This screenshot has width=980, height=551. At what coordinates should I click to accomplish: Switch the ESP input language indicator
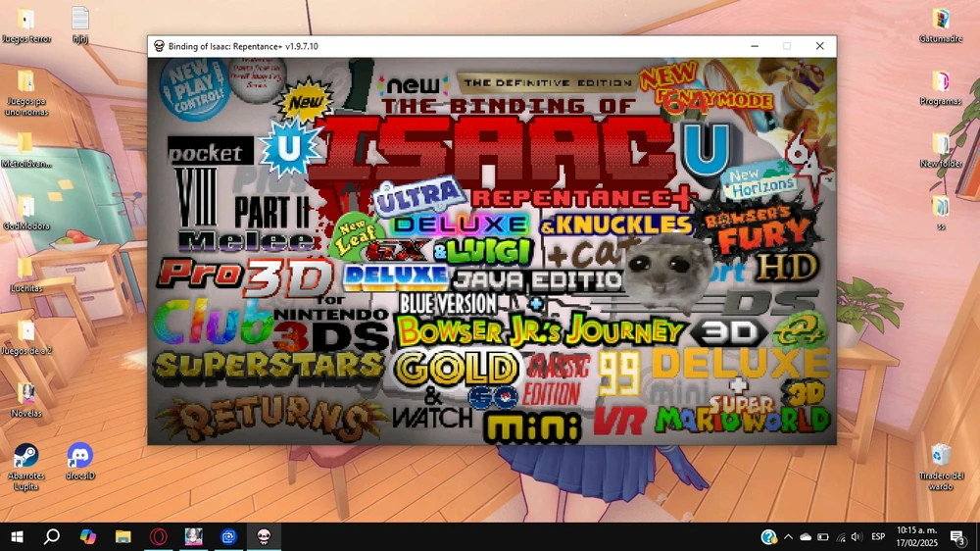(878, 536)
